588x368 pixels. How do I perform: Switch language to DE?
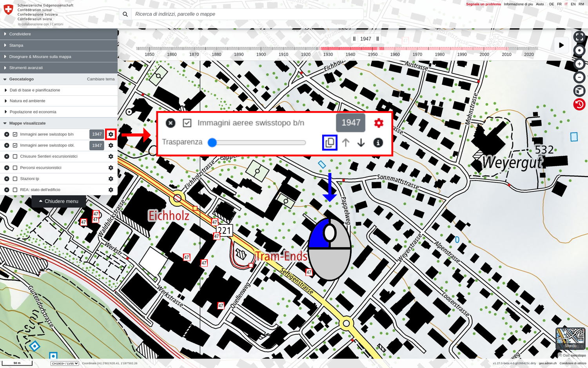click(x=552, y=4)
